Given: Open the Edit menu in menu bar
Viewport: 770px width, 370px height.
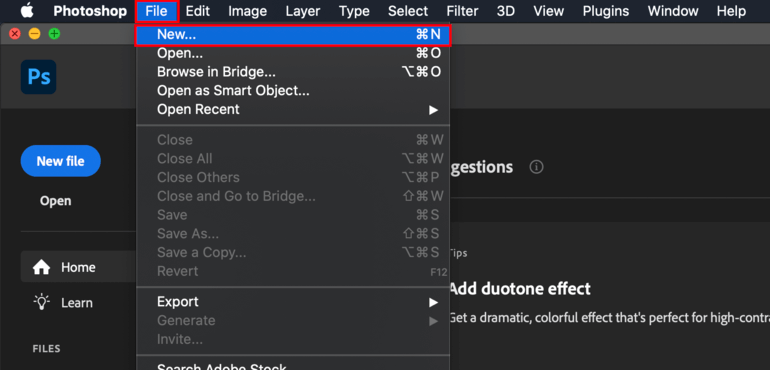Looking at the screenshot, I should (198, 11).
